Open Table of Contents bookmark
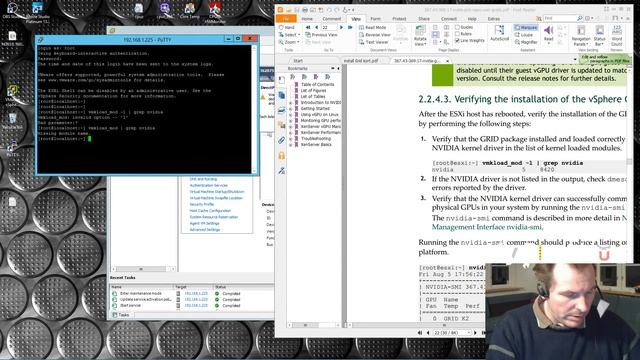The height and width of the screenshot is (360, 640). tap(317, 84)
